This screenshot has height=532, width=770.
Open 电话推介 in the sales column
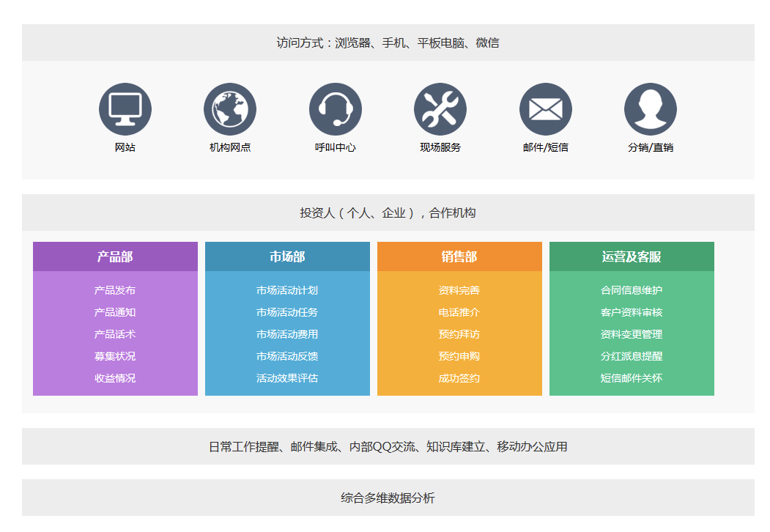(x=459, y=312)
